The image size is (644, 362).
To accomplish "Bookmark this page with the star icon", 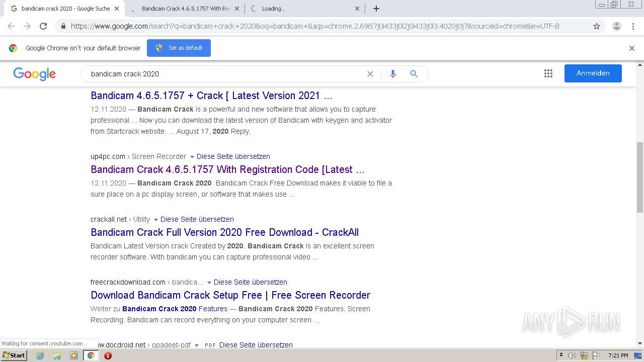I will (597, 26).
